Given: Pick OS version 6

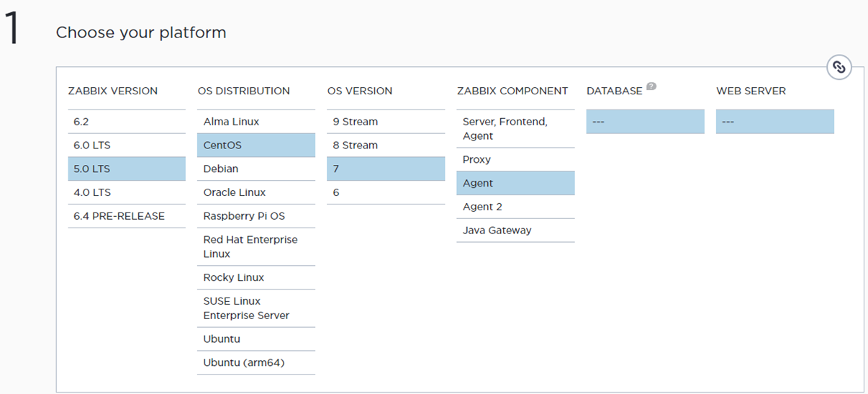Looking at the screenshot, I should (x=386, y=193).
